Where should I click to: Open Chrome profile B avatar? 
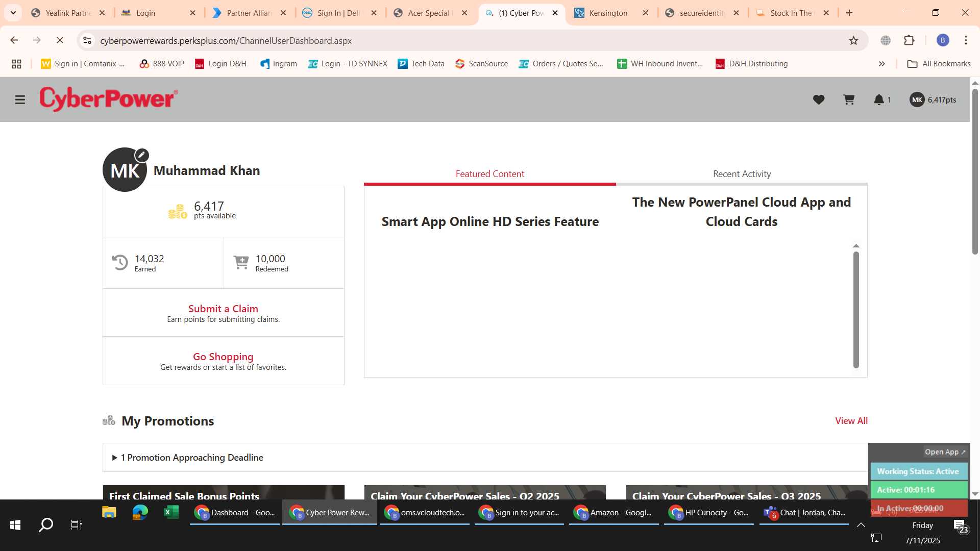tap(943, 40)
